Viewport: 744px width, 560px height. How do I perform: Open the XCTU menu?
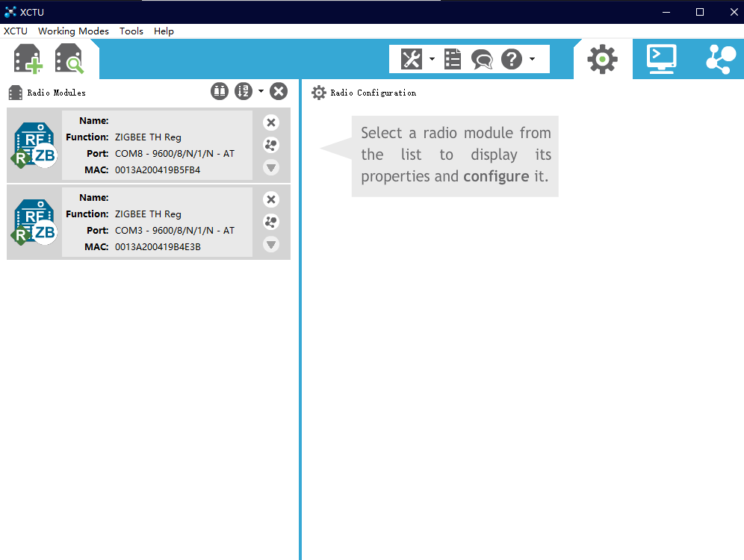(16, 31)
